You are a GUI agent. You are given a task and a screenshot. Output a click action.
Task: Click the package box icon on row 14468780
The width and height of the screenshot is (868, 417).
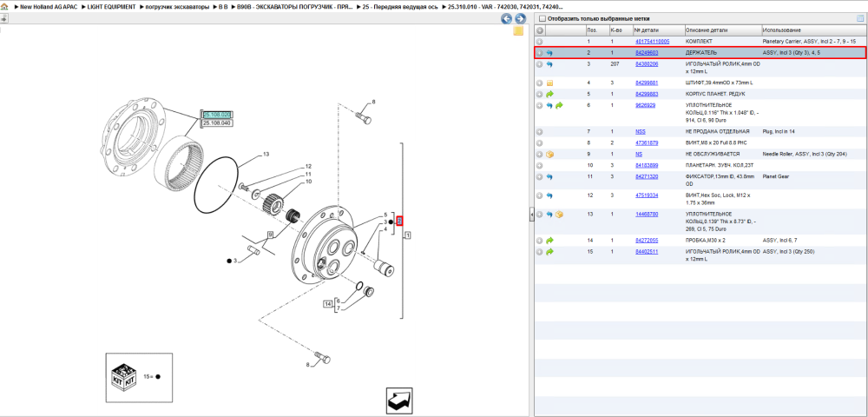click(x=559, y=215)
